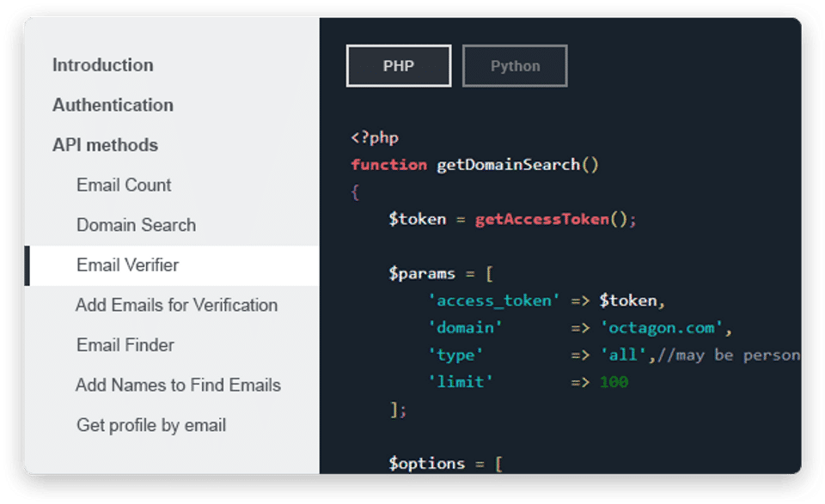Click the limit value 100
The height and width of the screenshot is (504, 825).
point(614,382)
